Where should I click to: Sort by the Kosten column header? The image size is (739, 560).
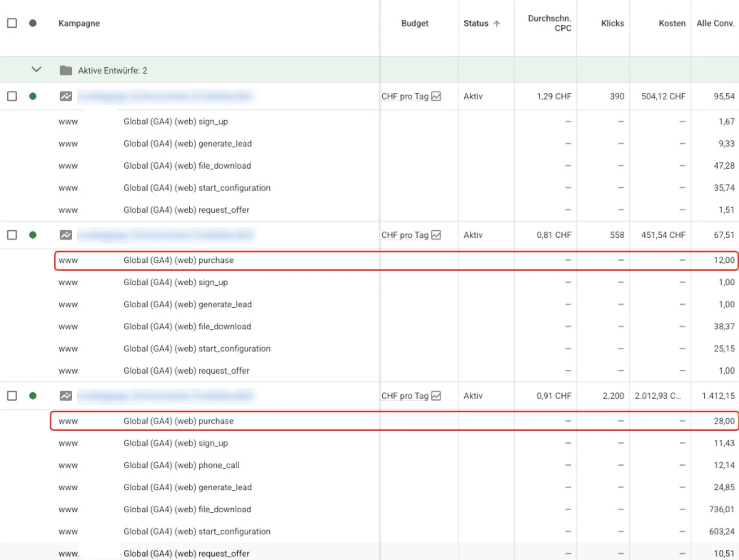coord(672,23)
